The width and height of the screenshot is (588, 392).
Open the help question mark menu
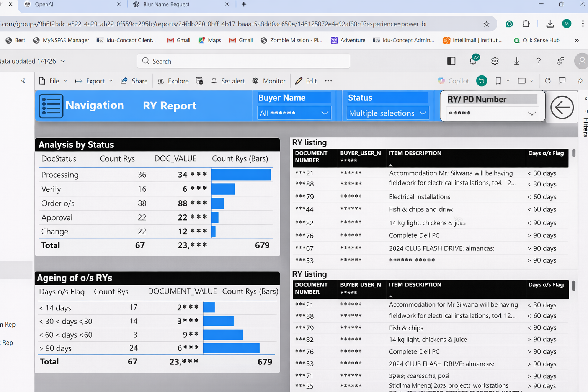[538, 61]
